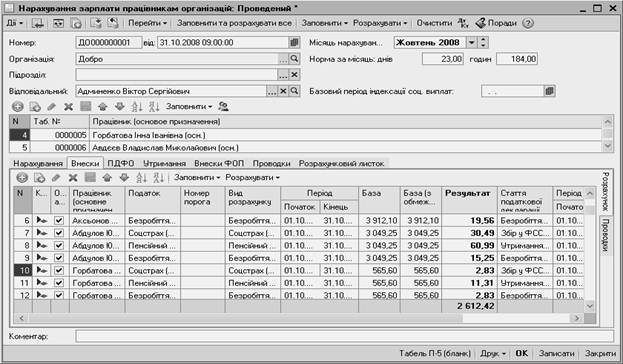Sort employees ascending in upper toolbar

[137, 106]
